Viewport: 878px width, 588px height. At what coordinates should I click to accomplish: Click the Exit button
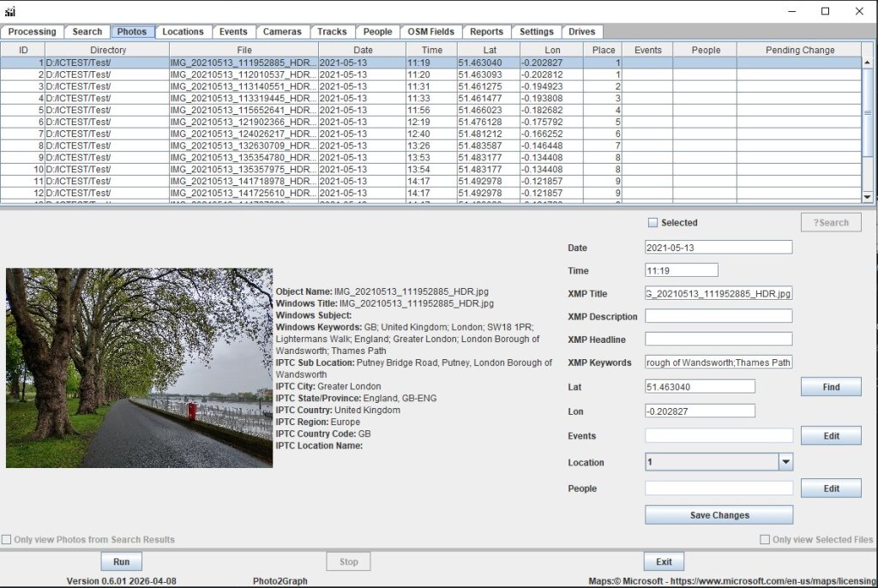coord(664,562)
